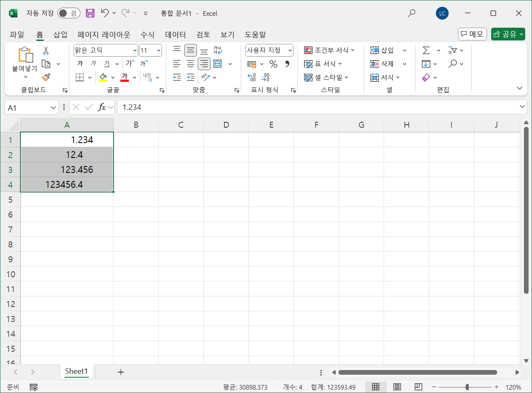
Task: Click the 메모 button
Action: point(472,34)
